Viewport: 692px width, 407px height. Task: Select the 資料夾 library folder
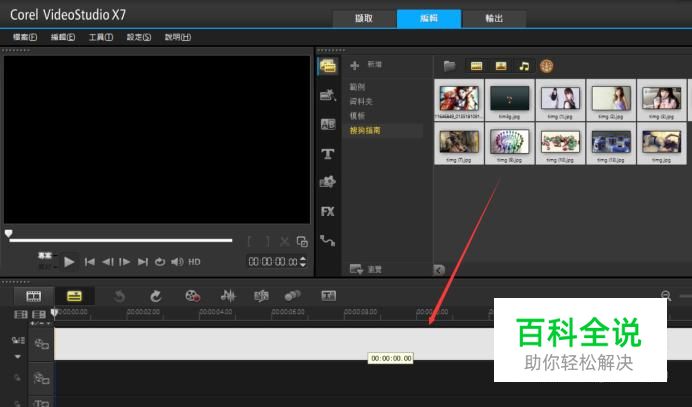point(361,102)
